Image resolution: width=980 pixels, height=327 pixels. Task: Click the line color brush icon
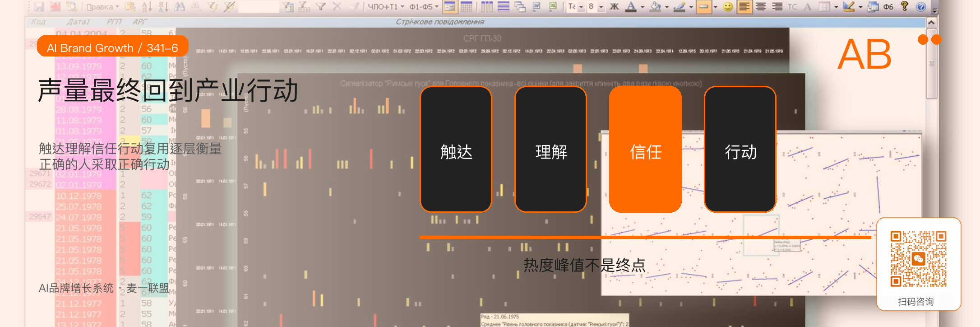[x=679, y=7]
